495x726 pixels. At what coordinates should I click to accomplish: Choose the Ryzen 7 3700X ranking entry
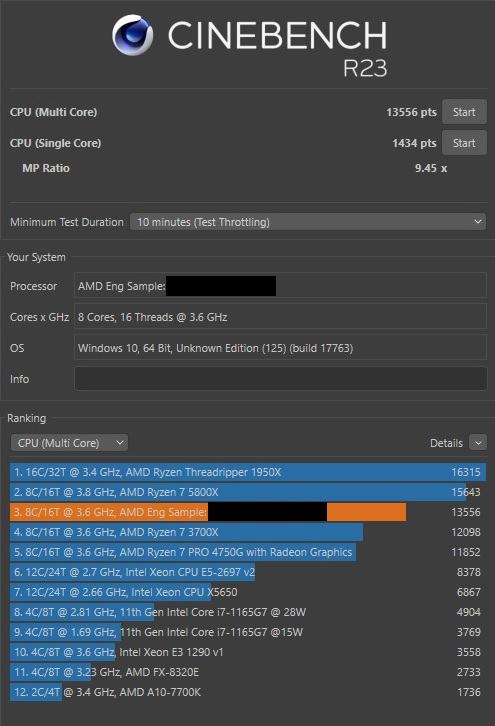[x=248, y=532]
